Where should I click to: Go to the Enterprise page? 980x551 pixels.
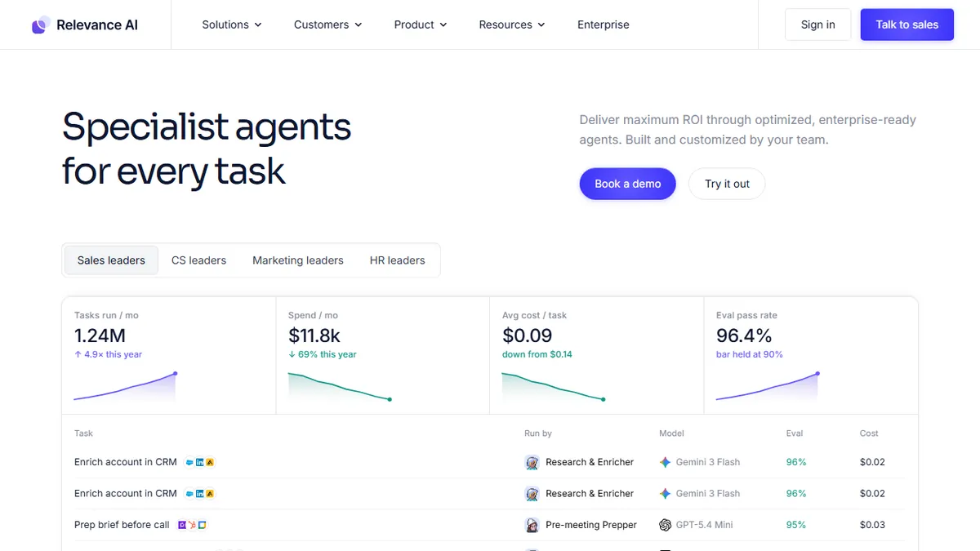604,24
